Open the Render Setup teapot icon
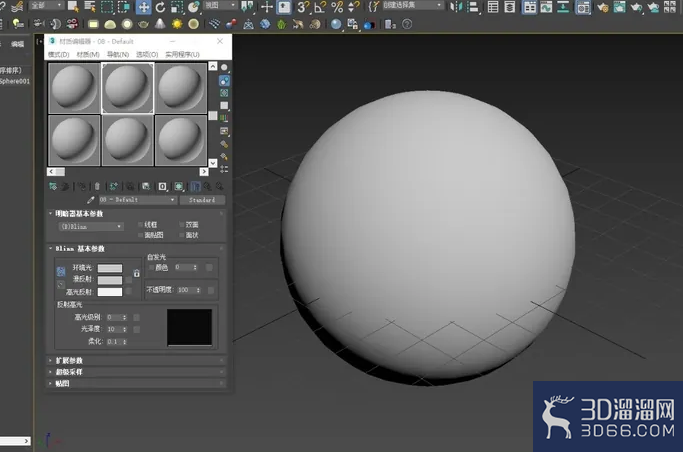This screenshot has height=452, width=683. (602, 7)
